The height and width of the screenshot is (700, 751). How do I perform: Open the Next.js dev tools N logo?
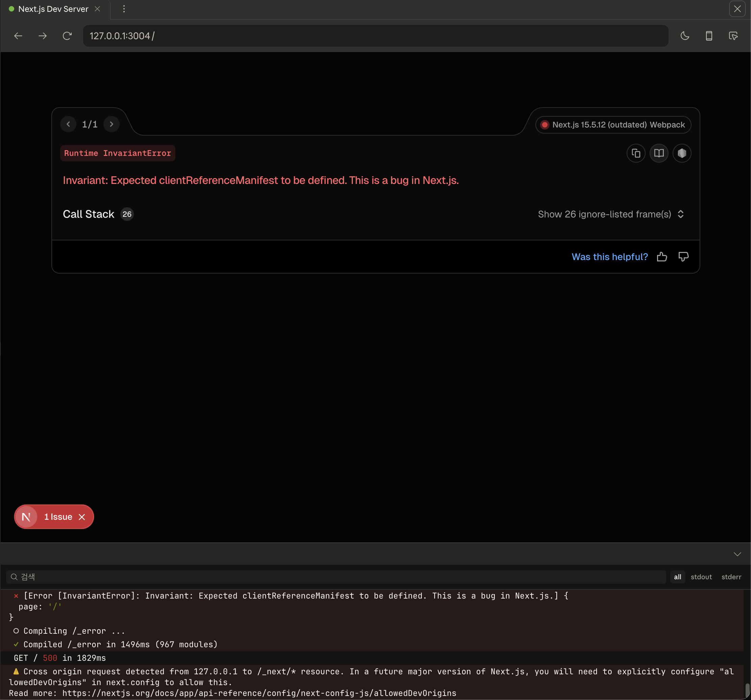(x=26, y=517)
